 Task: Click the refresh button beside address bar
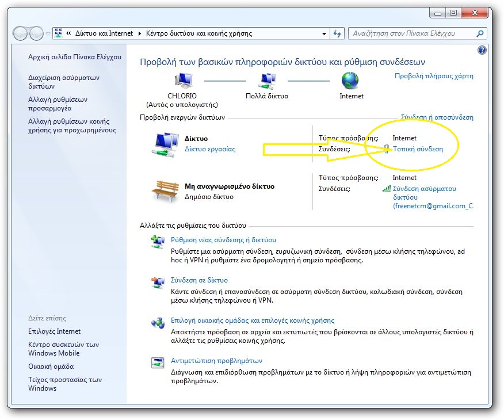(337, 33)
